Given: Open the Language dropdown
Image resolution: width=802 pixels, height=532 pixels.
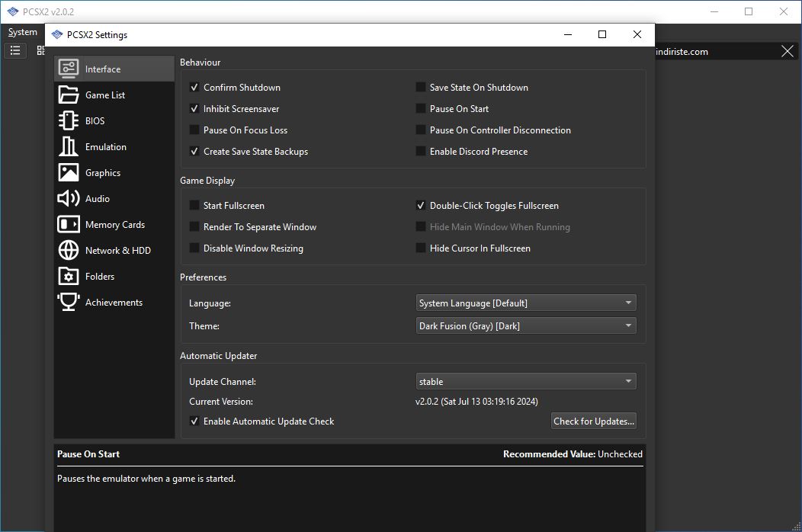Looking at the screenshot, I should tap(526, 303).
